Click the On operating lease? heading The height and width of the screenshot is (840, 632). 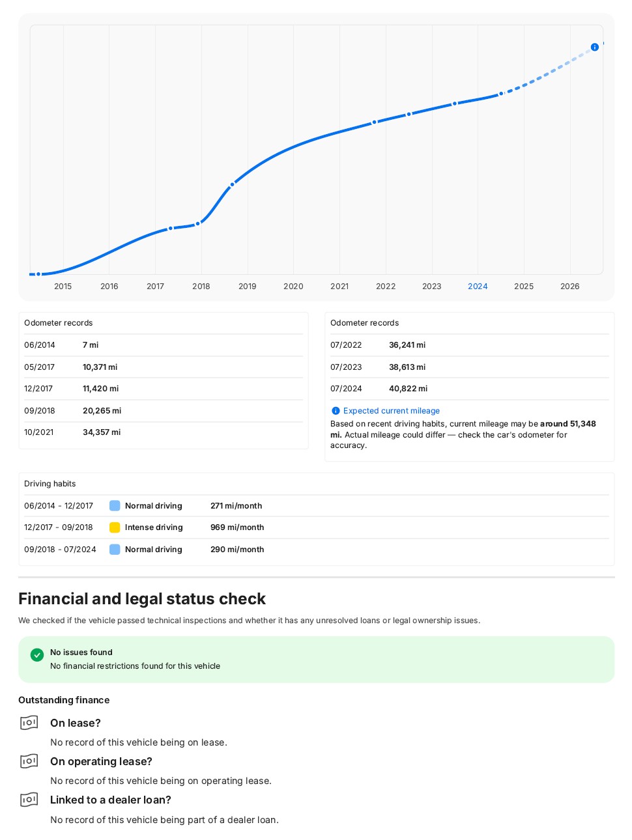pos(101,761)
